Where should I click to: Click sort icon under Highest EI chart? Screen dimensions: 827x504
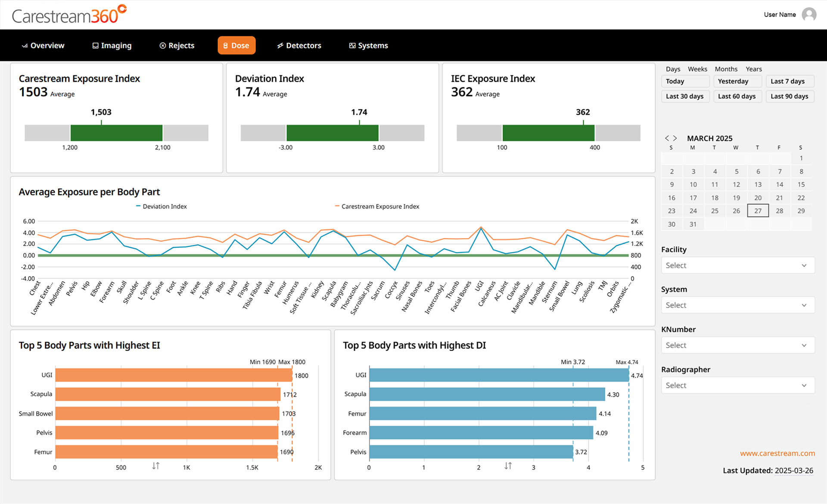pyautogui.click(x=155, y=466)
